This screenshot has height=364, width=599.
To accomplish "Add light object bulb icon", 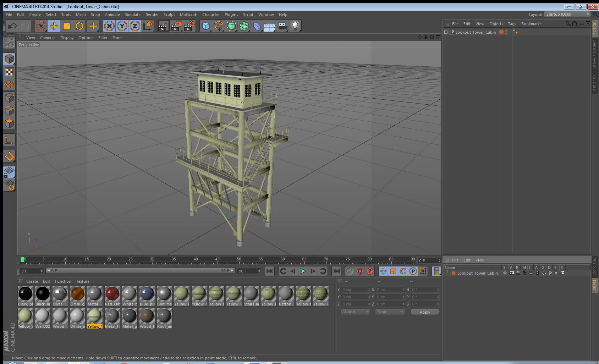I will coord(295,26).
